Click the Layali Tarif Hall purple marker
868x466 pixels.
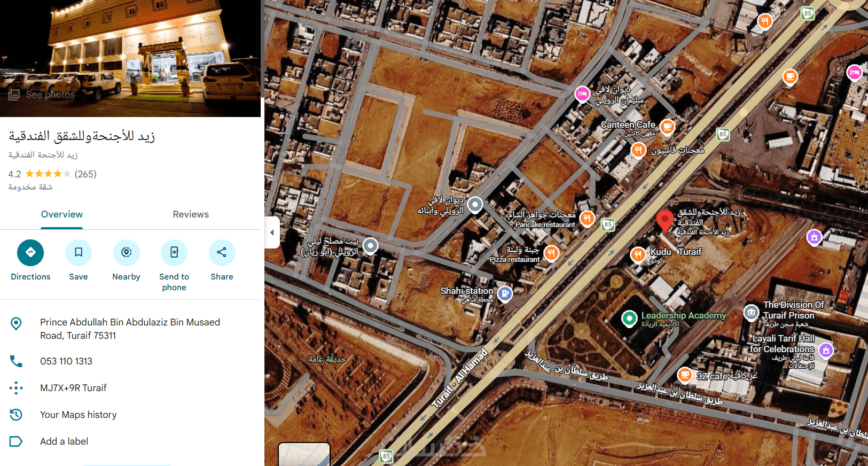[x=826, y=351]
